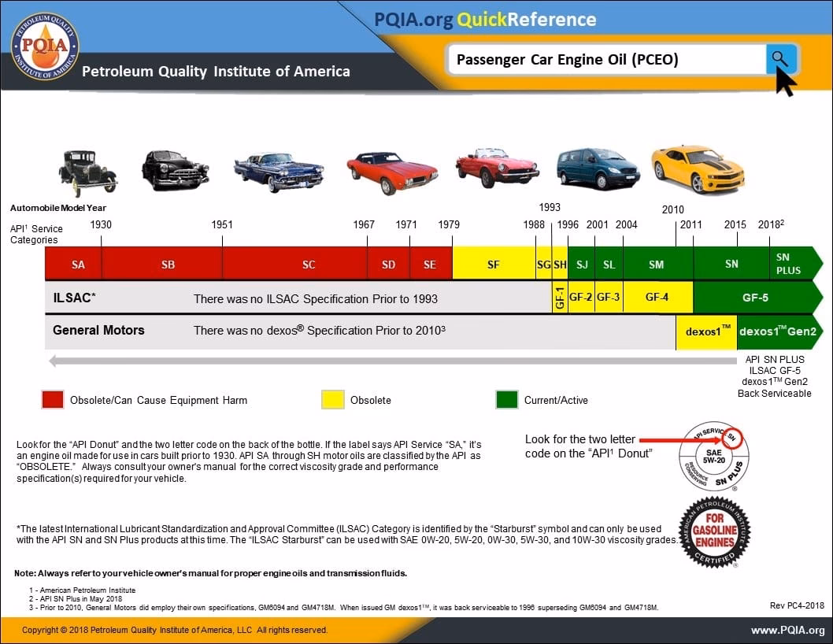This screenshot has height=644, width=833.
Task: Select the GF-5 ILSAC block
Action: click(x=757, y=298)
